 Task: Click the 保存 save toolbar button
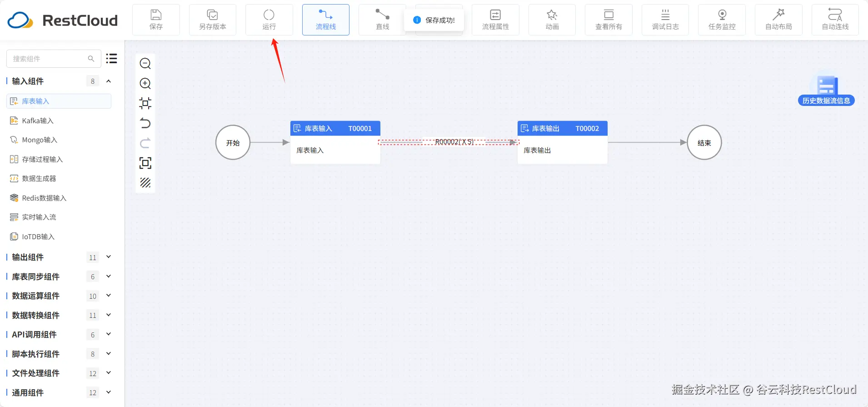coord(156,20)
